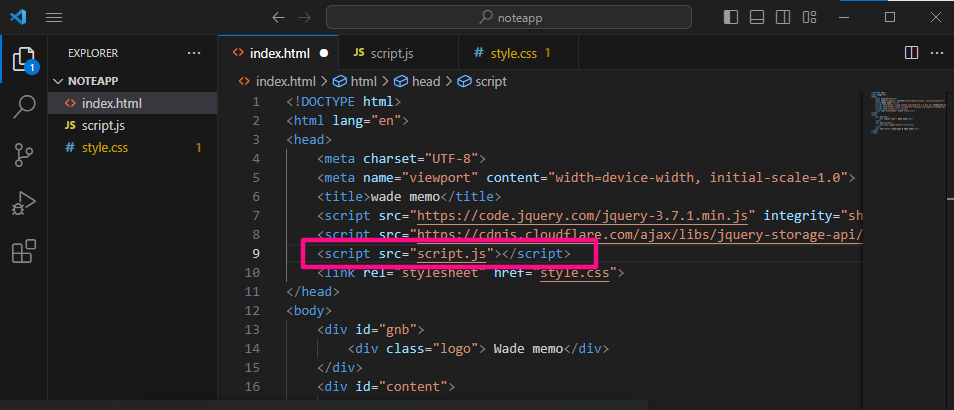
Task: Select style.css in the Explorer tree
Action: pos(133,147)
